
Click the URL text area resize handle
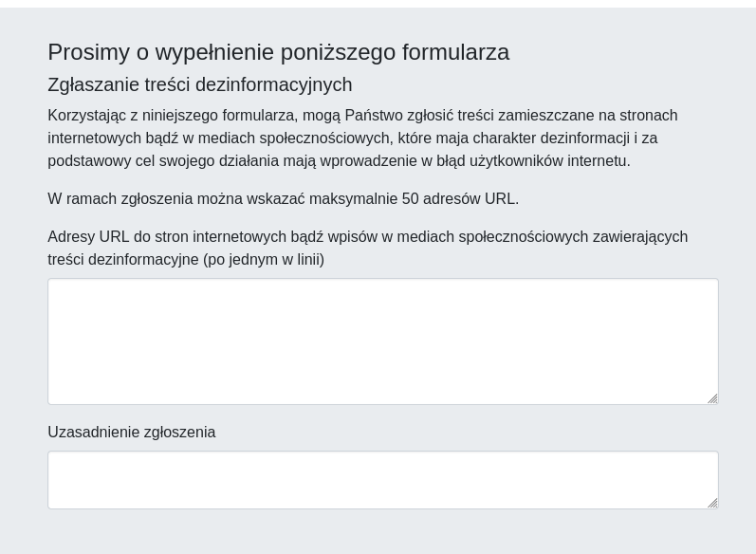[712, 398]
